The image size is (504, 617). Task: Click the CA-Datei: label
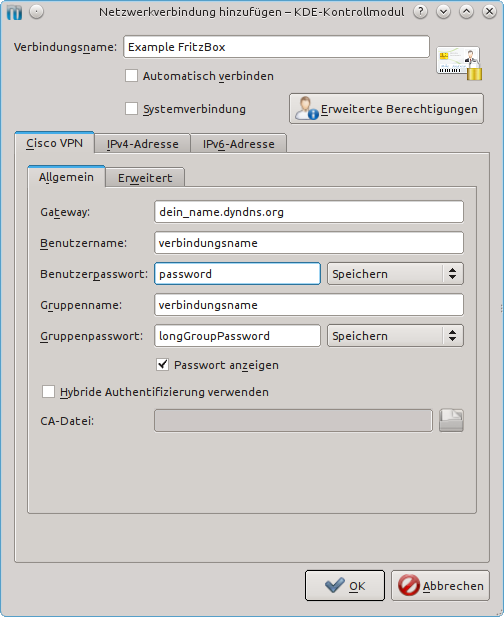click(x=67, y=421)
